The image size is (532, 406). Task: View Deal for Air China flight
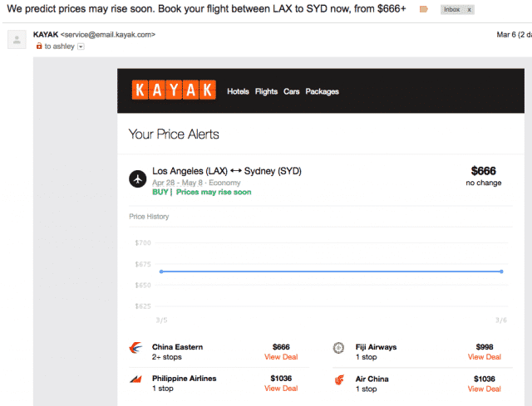click(x=484, y=389)
